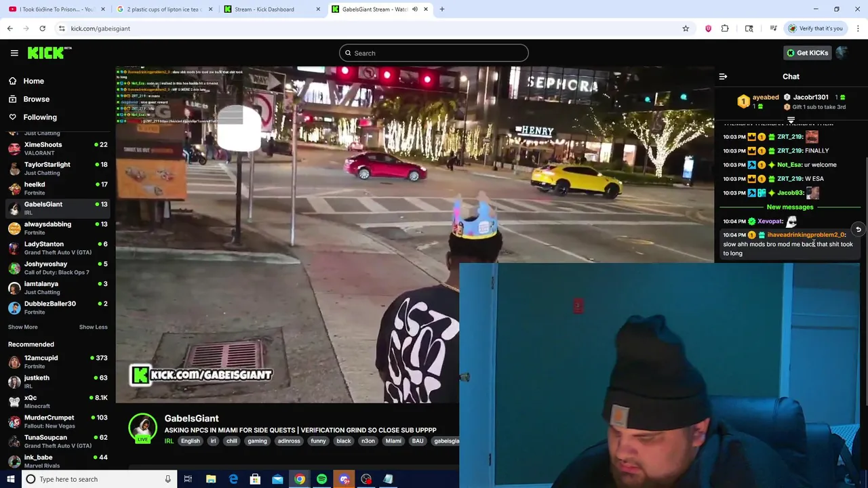Viewport: 868px width, 488px height.
Task: Open recommended channel xQc
Action: pyautogui.click(x=58, y=401)
